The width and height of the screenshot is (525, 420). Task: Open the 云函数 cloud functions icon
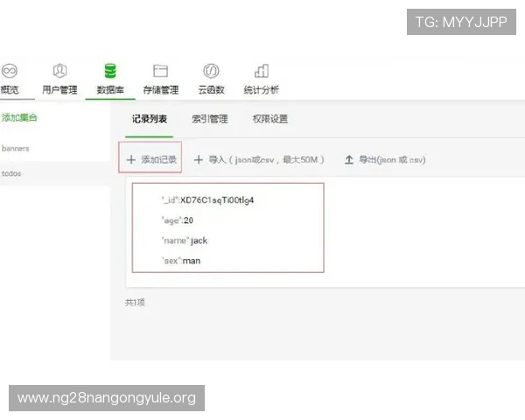(211, 71)
